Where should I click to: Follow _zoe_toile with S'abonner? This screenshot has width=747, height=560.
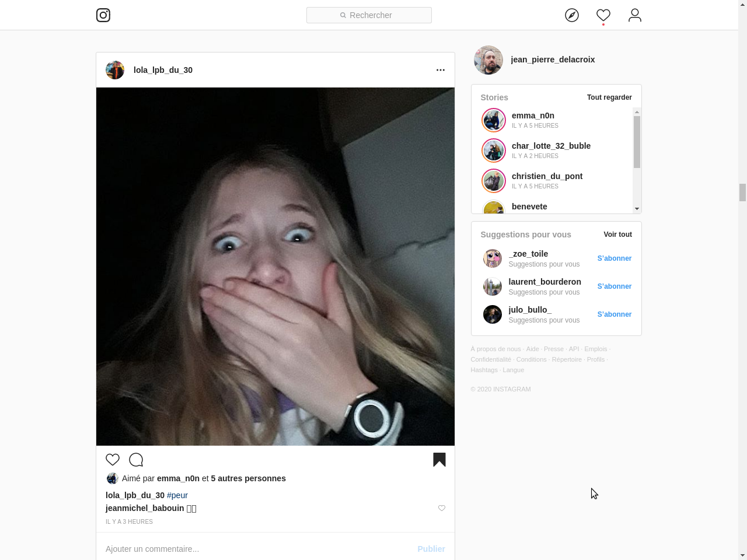point(615,258)
